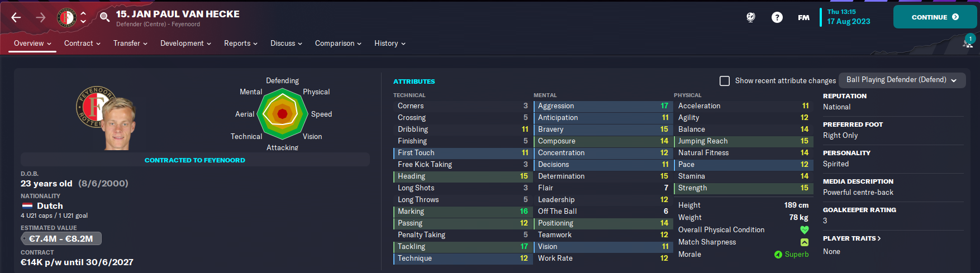This screenshot has width=980, height=273.
Task: Open the Feyenoord club badge in header
Action: [66, 17]
